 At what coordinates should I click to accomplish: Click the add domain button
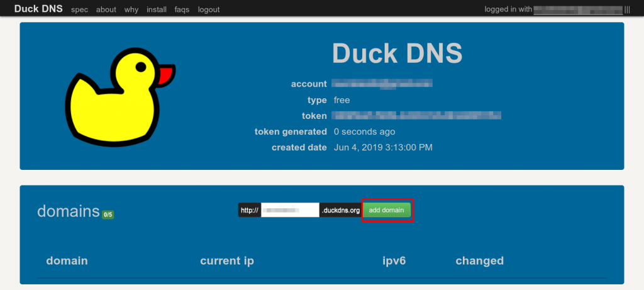point(387,210)
